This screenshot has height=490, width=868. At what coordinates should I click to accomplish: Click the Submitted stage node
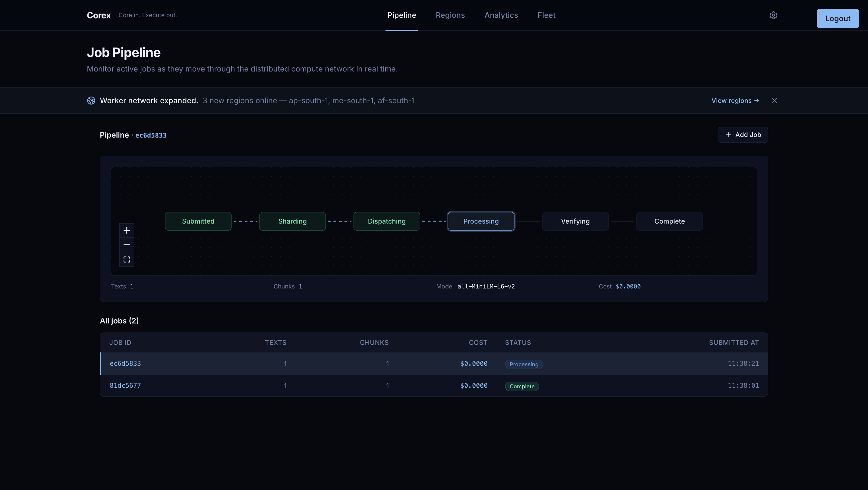click(x=198, y=221)
